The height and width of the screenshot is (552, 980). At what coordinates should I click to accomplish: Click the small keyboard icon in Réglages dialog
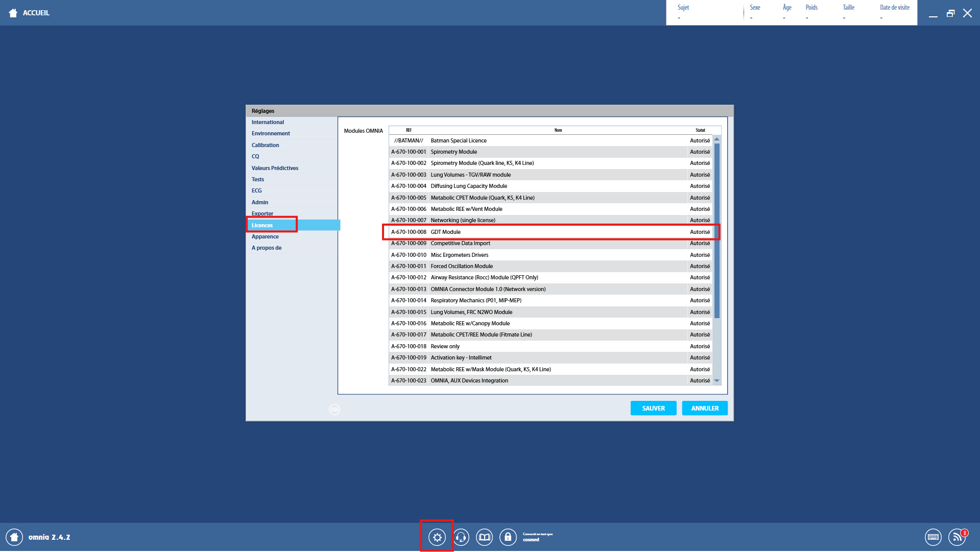pyautogui.click(x=334, y=409)
